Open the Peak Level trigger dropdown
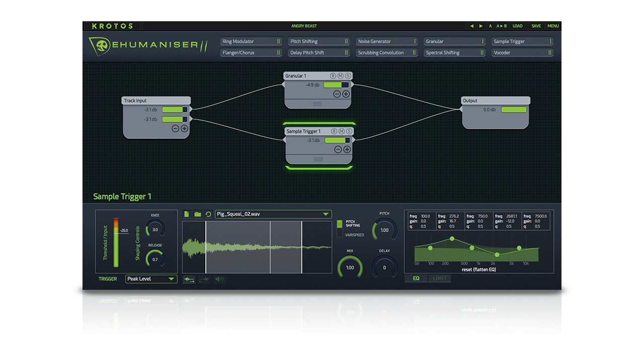The height and width of the screenshot is (362, 644). pyautogui.click(x=151, y=279)
